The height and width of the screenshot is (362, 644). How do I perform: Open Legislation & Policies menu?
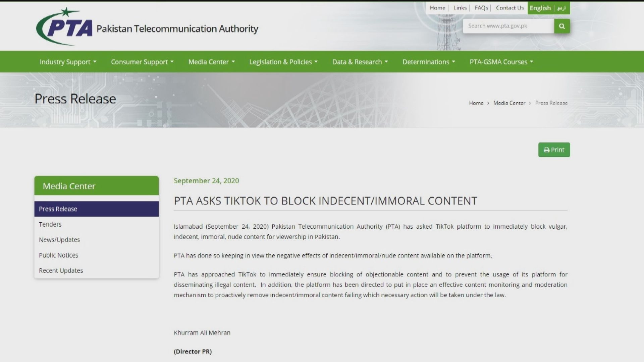pos(283,62)
